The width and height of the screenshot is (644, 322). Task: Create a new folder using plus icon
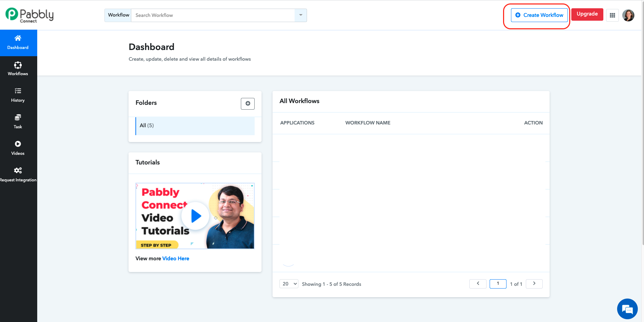pos(247,103)
